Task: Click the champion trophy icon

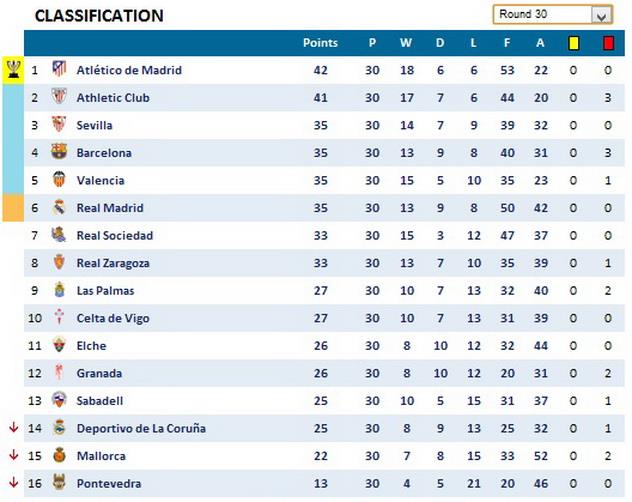Action: (12, 69)
